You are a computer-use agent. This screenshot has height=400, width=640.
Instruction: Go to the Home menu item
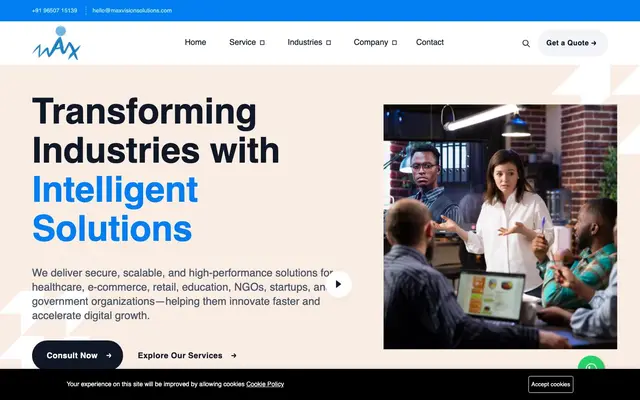[195, 42]
